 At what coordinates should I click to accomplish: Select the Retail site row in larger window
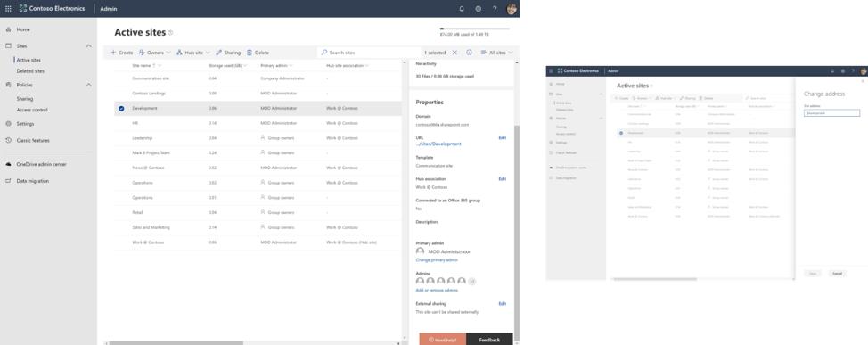258,212
